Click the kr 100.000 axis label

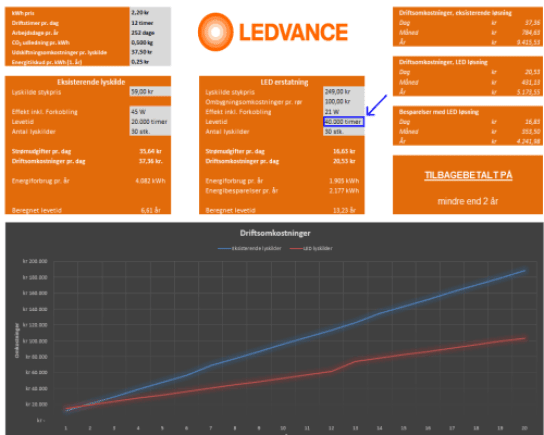(35, 341)
